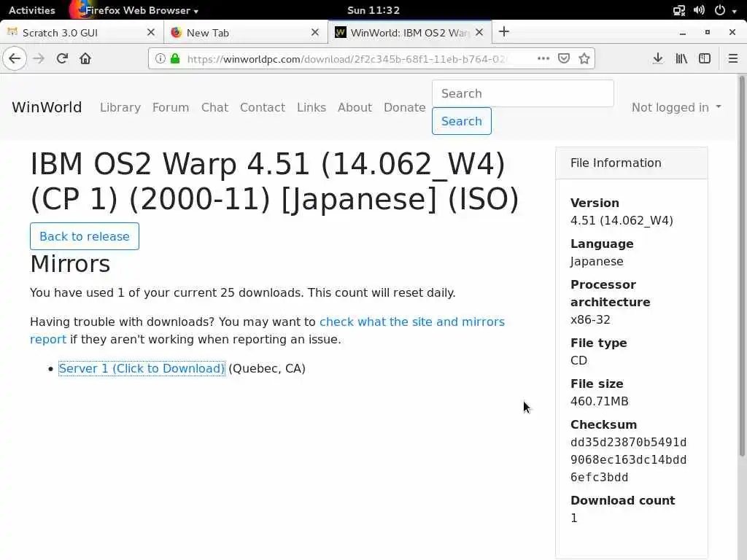747x560 pixels.
Task: Open the Donate nav item
Action: pyautogui.click(x=404, y=107)
